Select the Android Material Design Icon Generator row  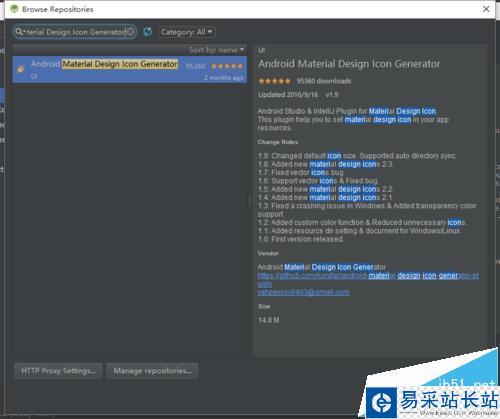pyautogui.click(x=130, y=69)
